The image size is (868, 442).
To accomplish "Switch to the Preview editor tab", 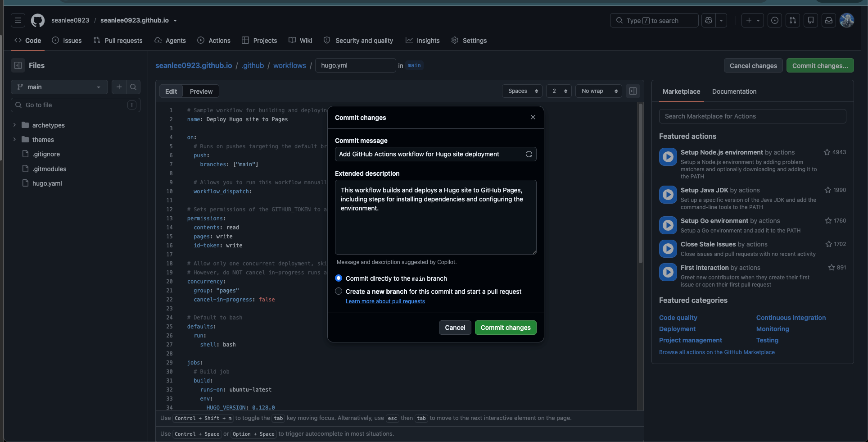I will 201,91.
